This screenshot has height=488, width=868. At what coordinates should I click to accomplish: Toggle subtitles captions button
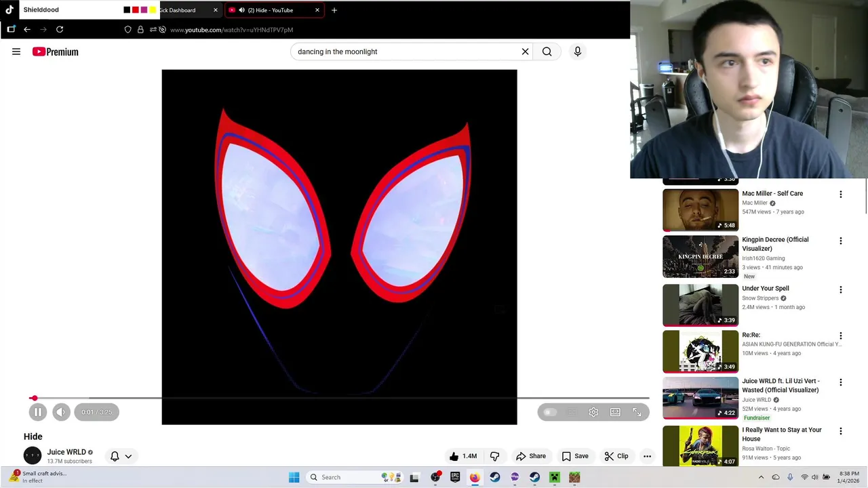tap(572, 412)
